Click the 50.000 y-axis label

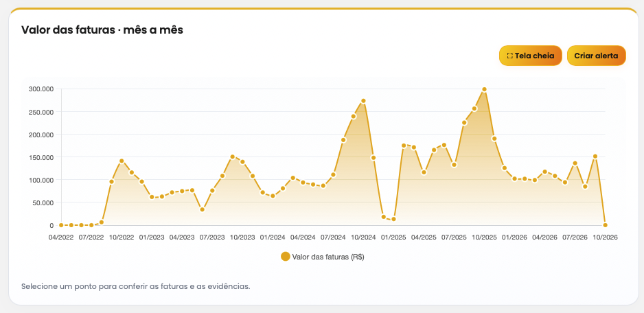(43, 202)
